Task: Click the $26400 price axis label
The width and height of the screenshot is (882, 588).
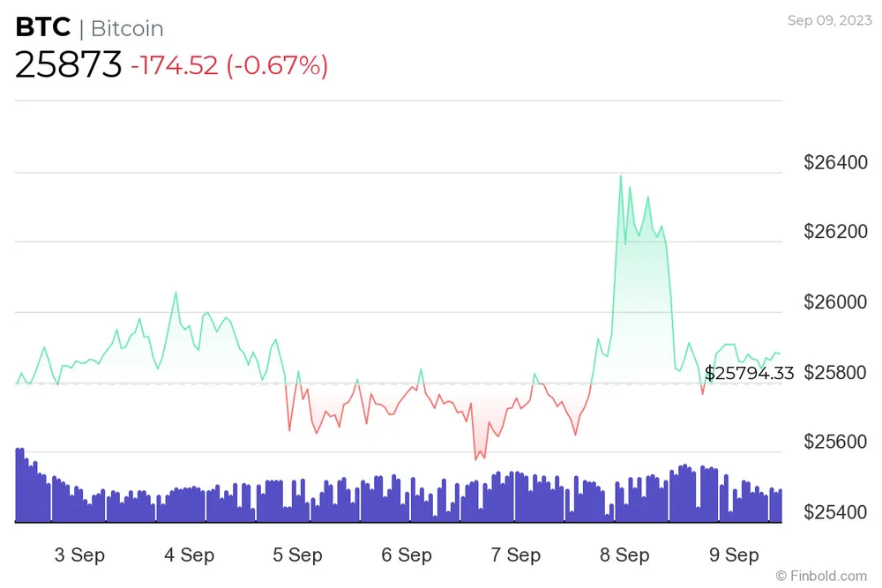Action: click(835, 162)
